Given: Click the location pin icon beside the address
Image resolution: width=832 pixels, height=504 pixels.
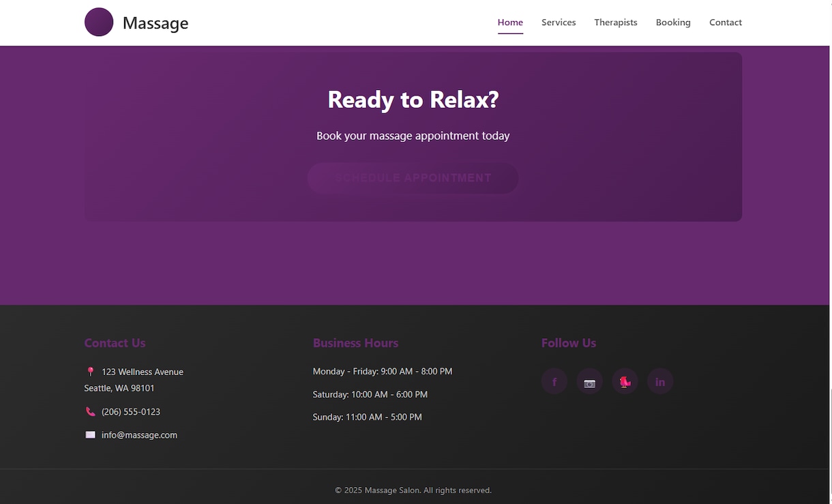Looking at the screenshot, I should tap(91, 372).
